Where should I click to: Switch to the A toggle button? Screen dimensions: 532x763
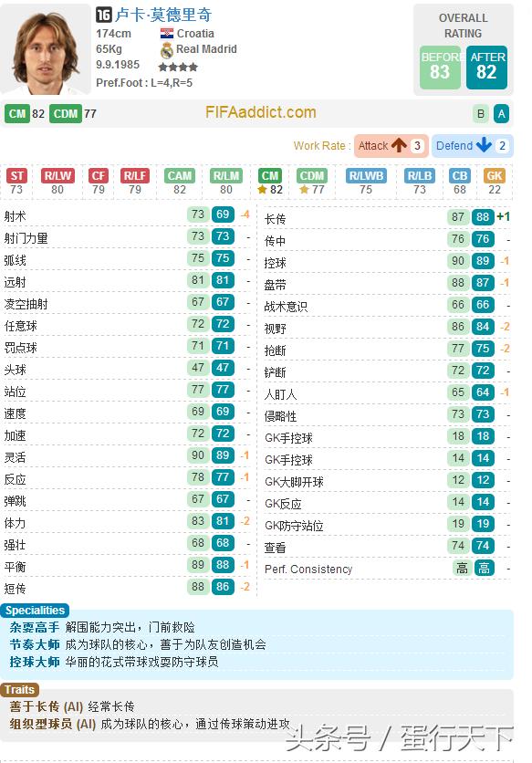[501, 114]
